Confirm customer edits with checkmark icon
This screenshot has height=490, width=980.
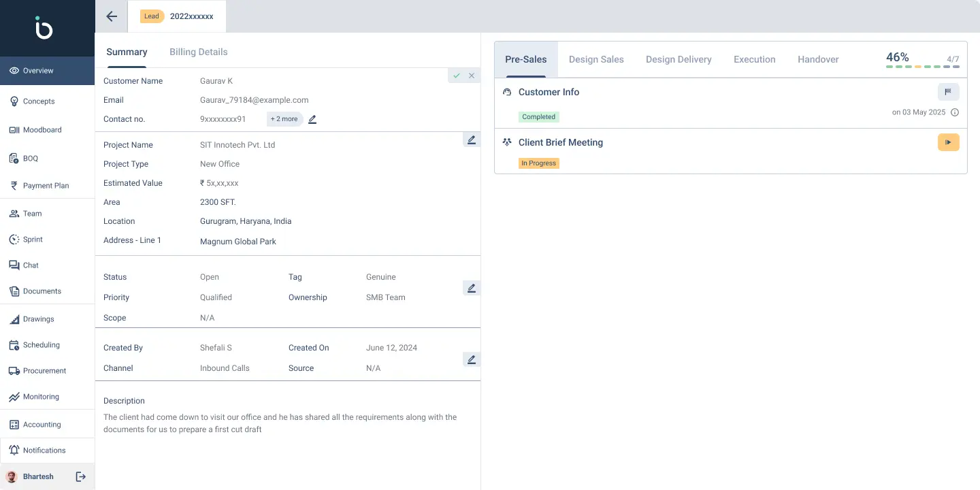point(457,76)
